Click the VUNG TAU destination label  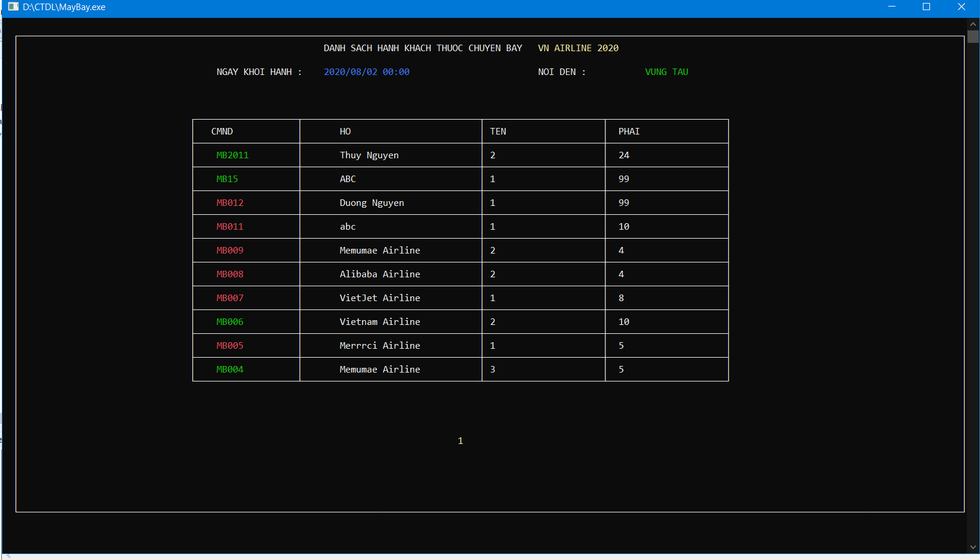666,71
